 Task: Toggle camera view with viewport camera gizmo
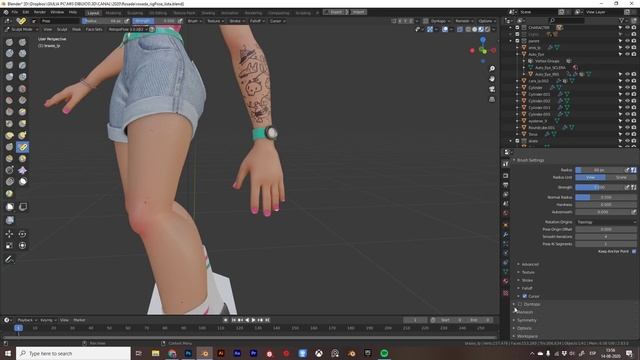coord(492,89)
